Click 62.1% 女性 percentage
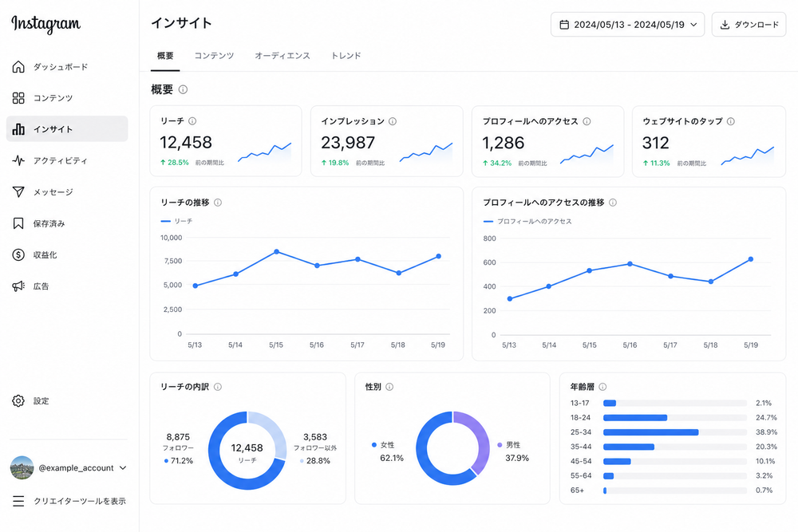The height and width of the screenshot is (532, 798). (x=392, y=459)
